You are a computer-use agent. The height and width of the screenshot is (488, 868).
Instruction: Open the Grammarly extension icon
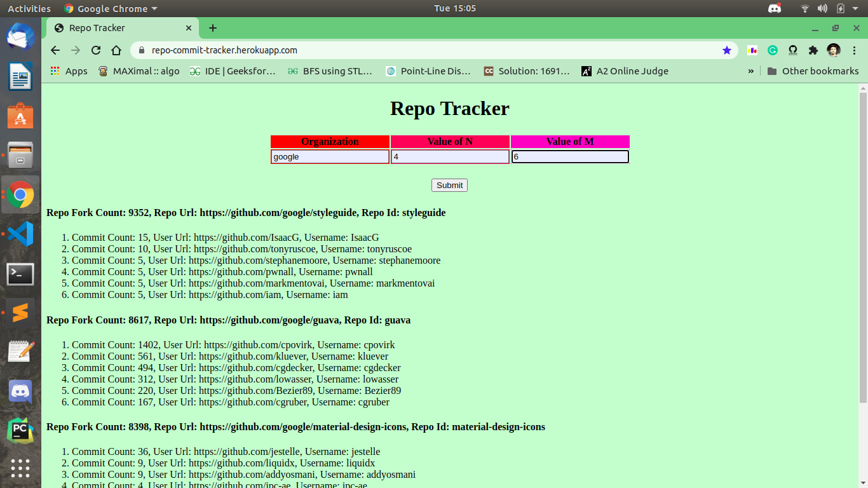773,50
